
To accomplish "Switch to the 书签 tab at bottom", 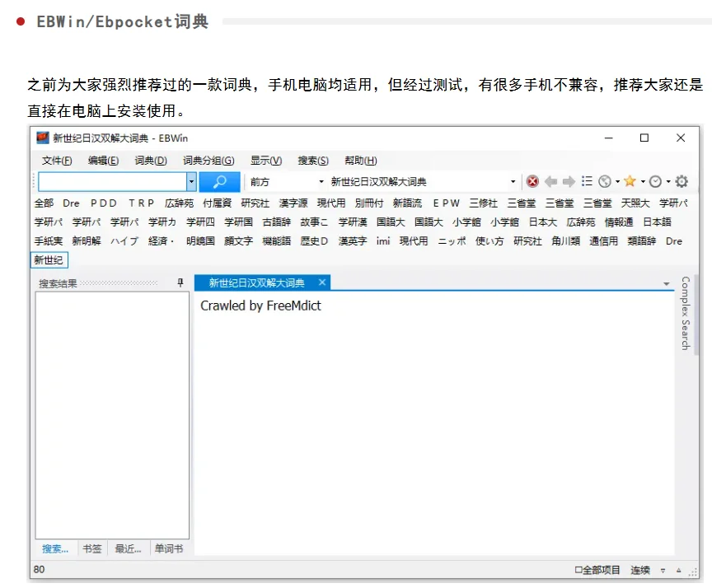I will (91, 548).
